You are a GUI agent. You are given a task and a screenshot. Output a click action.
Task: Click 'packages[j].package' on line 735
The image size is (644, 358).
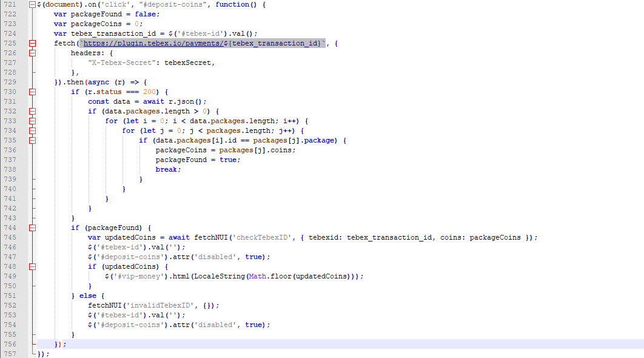point(293,141)
